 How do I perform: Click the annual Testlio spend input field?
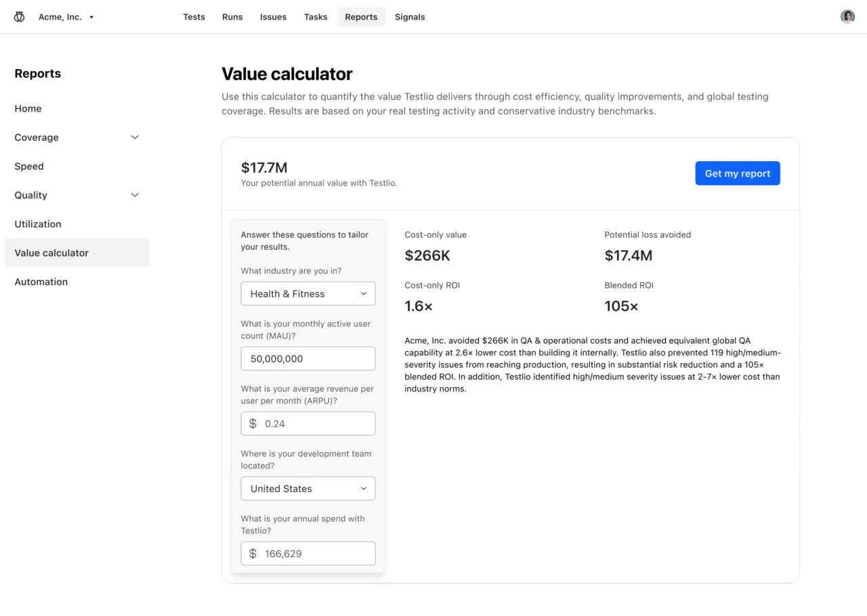(308, 553)
